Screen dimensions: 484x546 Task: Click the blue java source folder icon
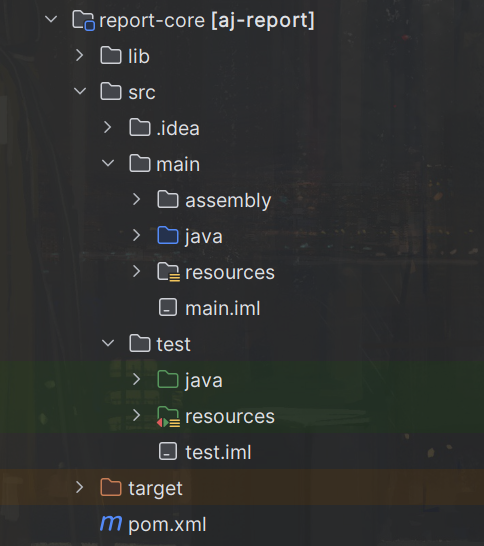pos(168,235)
